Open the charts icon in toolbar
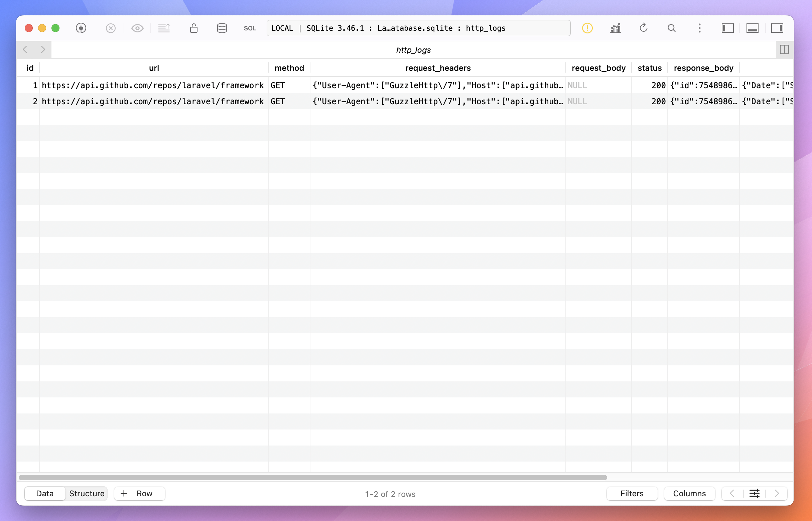Screen dimensions: 812x521 tap(615, 28)
